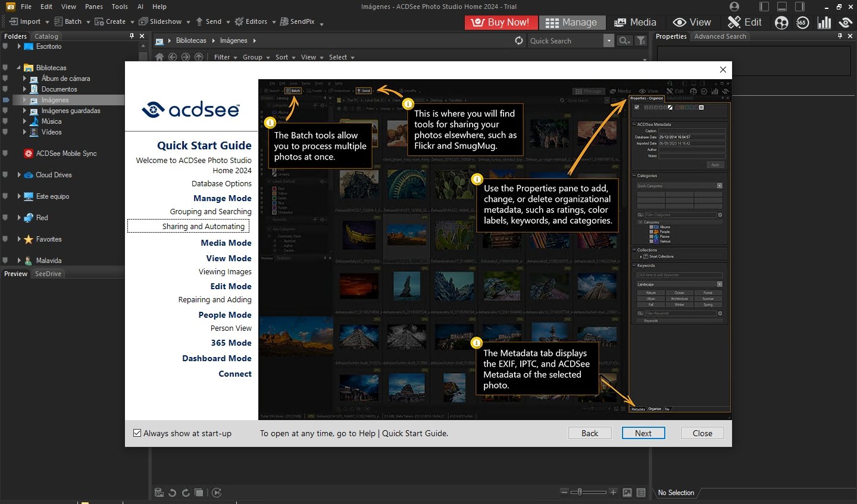Screen dimensions: 857x504
Task: Open 365 mode icon
Action: 802,23
